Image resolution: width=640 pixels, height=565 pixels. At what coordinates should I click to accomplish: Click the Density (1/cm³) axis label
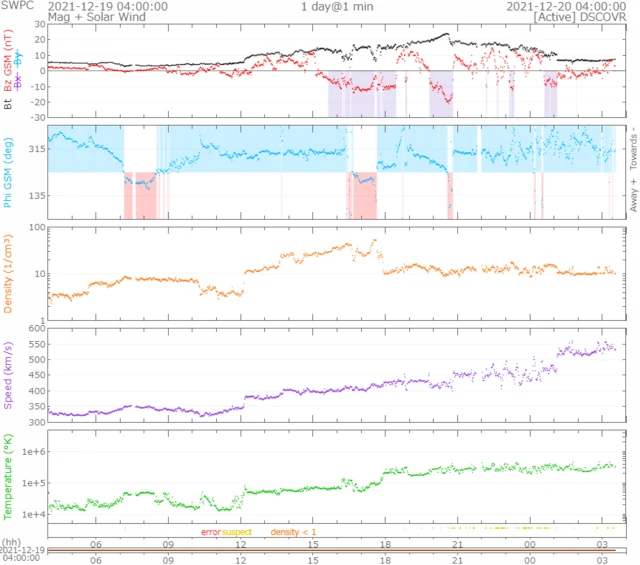(9, 273)
